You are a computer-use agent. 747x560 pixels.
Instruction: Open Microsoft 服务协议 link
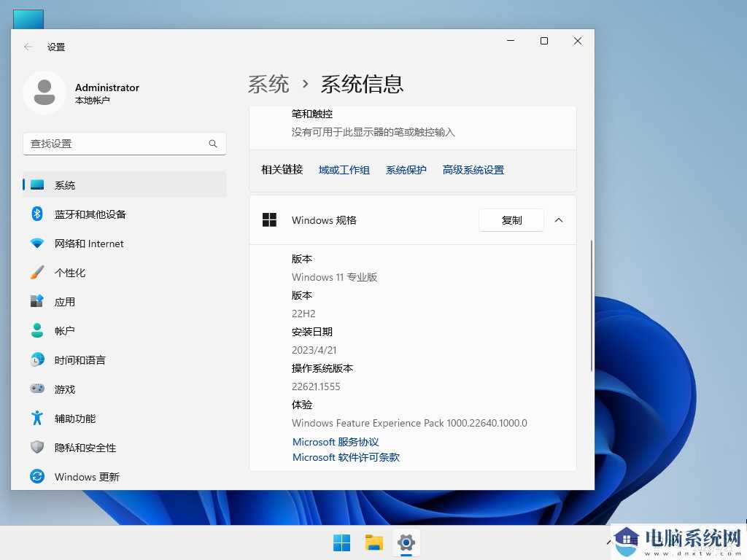[x=336, y=442]
